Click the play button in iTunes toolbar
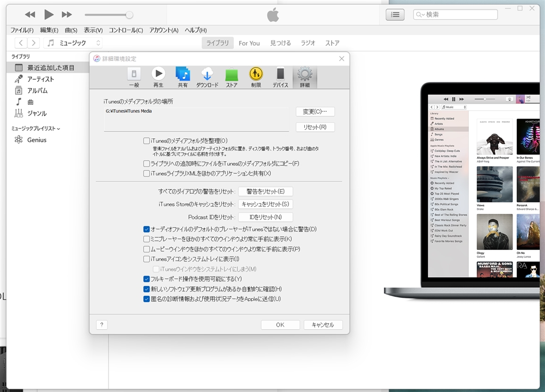 click(48, 14)
